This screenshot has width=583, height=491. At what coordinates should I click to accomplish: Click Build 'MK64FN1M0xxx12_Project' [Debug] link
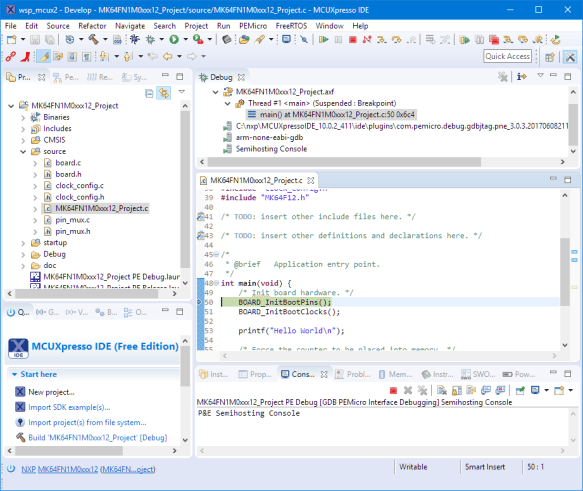98,437
